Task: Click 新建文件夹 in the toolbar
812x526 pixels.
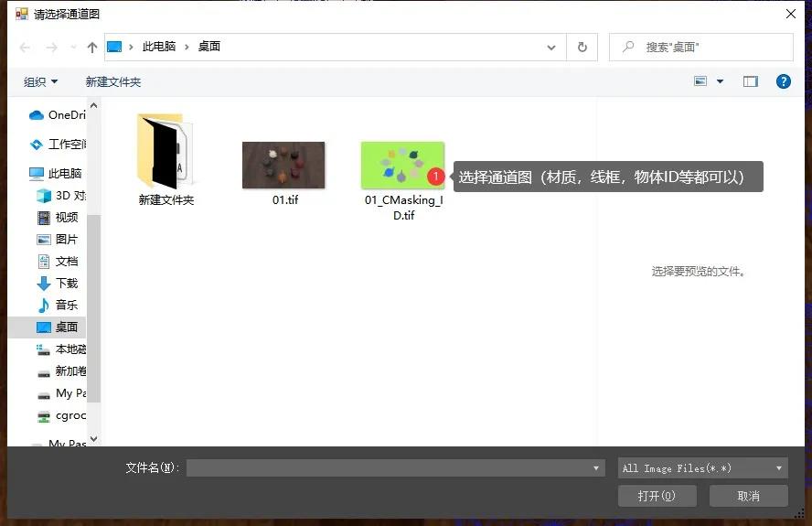Action: (x=113, y=82)
